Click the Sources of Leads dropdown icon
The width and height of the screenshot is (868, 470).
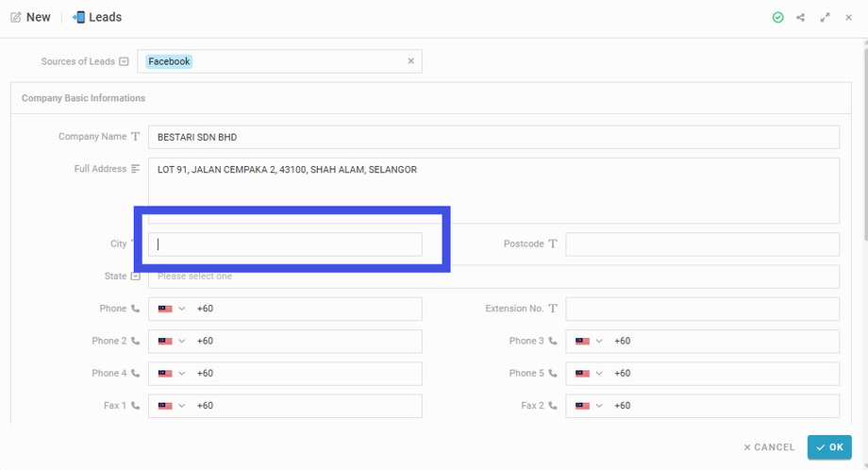tap(124, 61)
